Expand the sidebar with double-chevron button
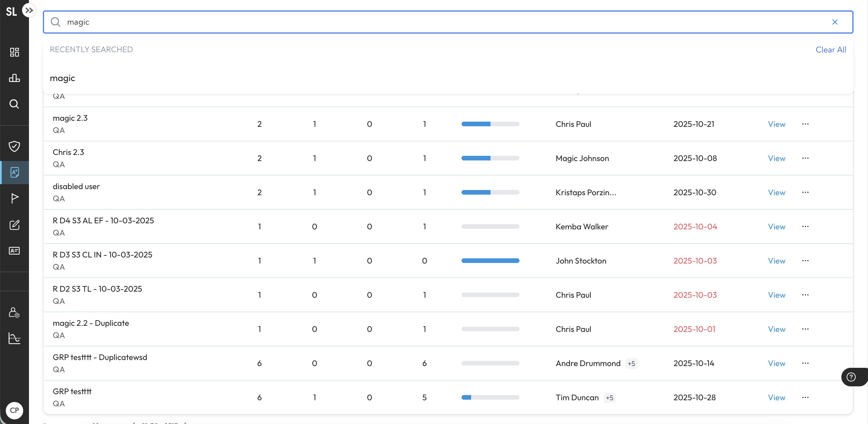Image resolution: width=868 pixels, height=424 pixels. point(29,10)
